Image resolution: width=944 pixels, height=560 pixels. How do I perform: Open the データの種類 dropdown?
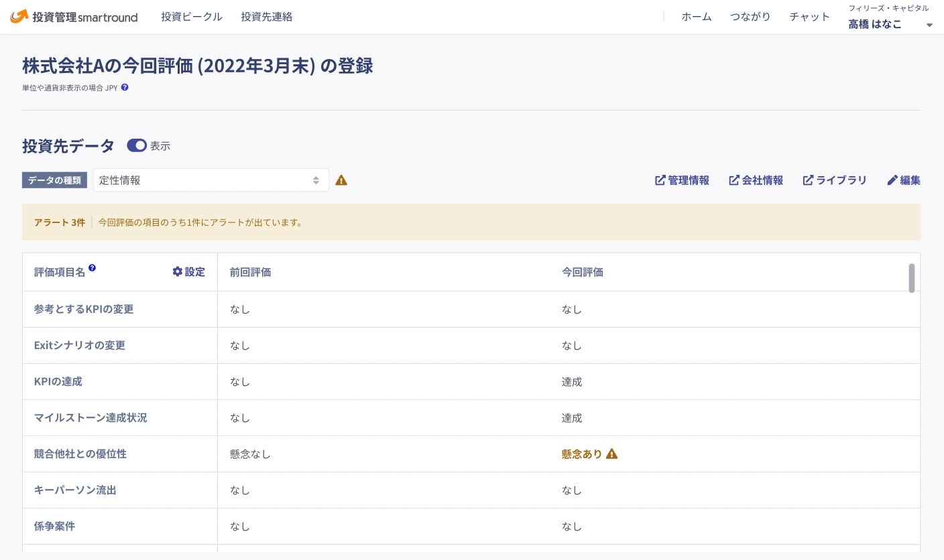(211, 180)
